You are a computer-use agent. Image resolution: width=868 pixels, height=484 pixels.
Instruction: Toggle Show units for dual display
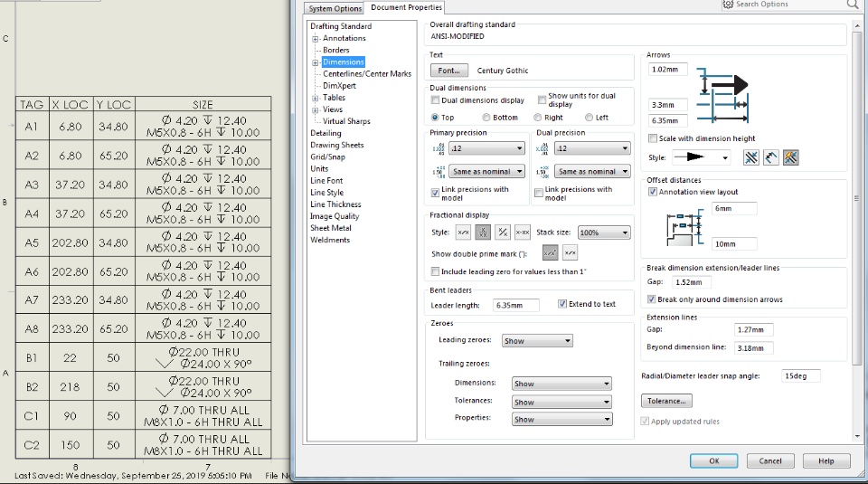[542, 100]
